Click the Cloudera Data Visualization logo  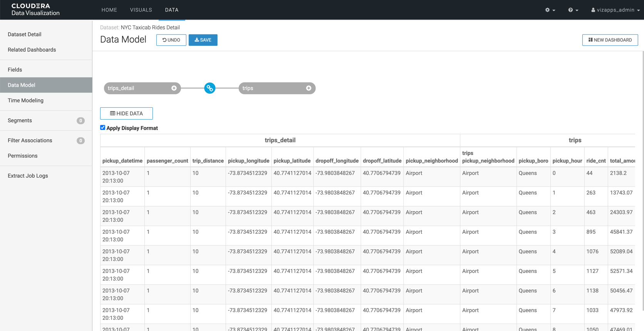click(x=35, y=10)
